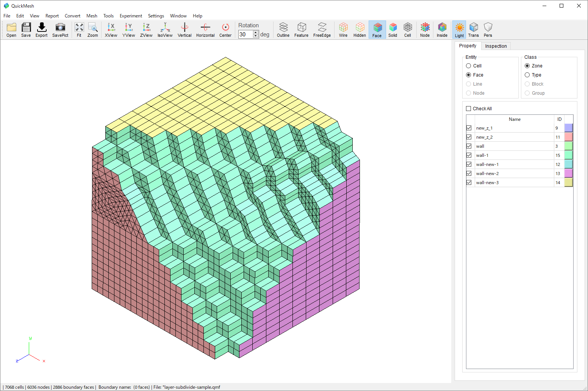Toggle the Light shading icon
Viewport: 588px width, 391px height.
click(459, 30)
